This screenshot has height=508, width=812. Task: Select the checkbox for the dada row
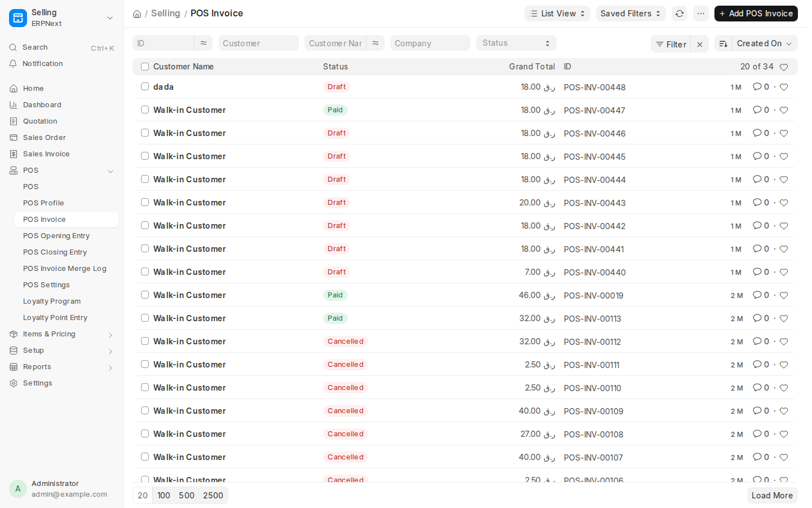click(x=145, y=86)
